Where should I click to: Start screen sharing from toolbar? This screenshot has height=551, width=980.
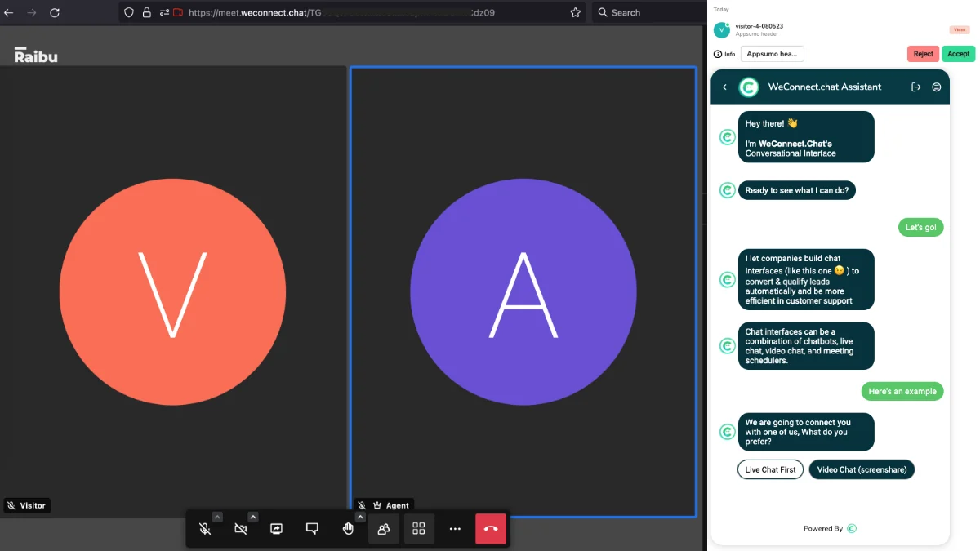pyautogui.click(x=276, y=529)
